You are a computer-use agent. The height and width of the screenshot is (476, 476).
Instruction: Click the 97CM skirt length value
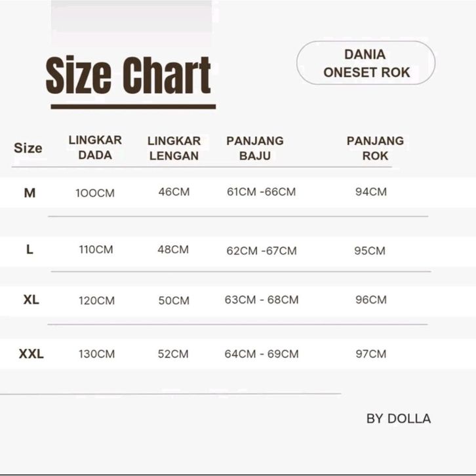(371, 354)
